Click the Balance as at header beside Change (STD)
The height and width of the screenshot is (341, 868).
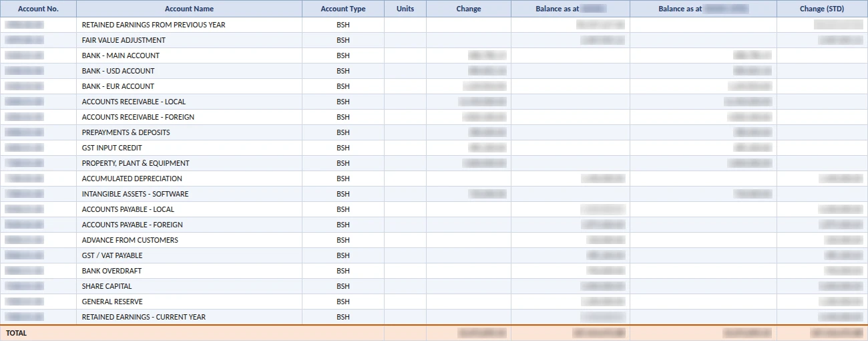pos(703,9)
